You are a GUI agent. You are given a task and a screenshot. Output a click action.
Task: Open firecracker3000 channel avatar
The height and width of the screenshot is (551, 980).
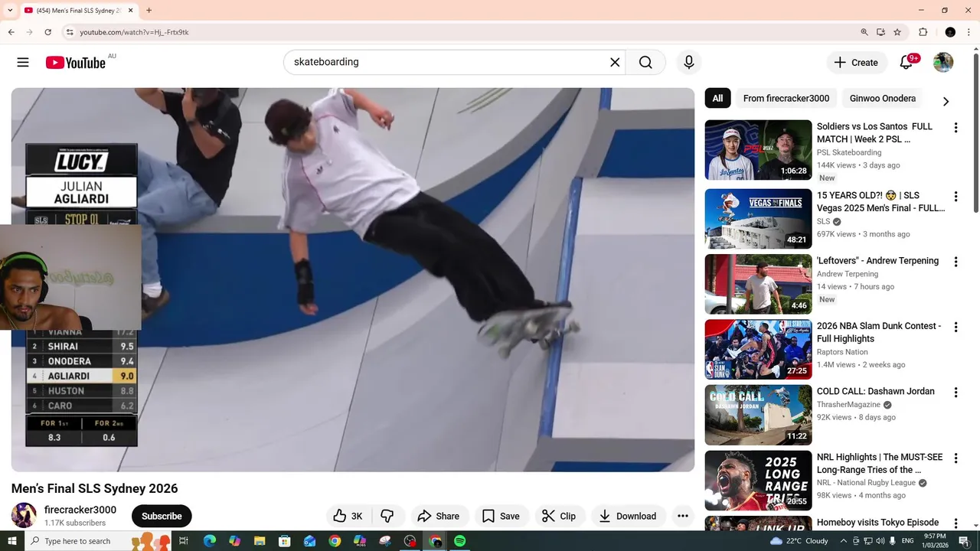point(24,515)
